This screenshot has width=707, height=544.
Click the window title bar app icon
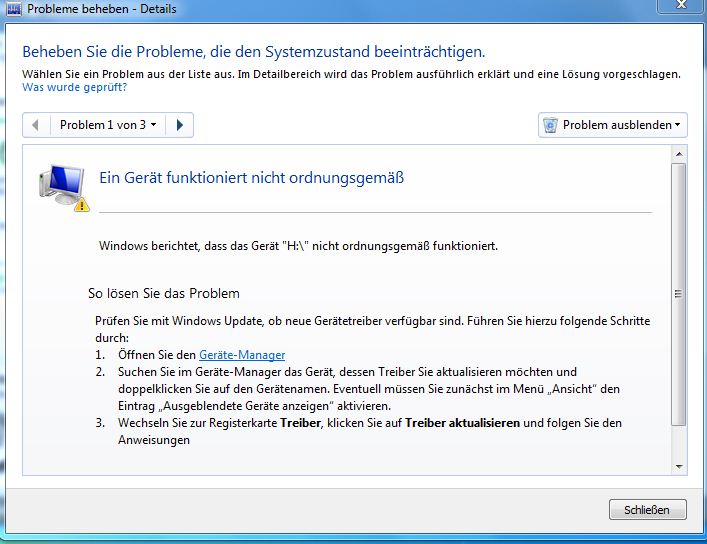click(x=14, y=9)
